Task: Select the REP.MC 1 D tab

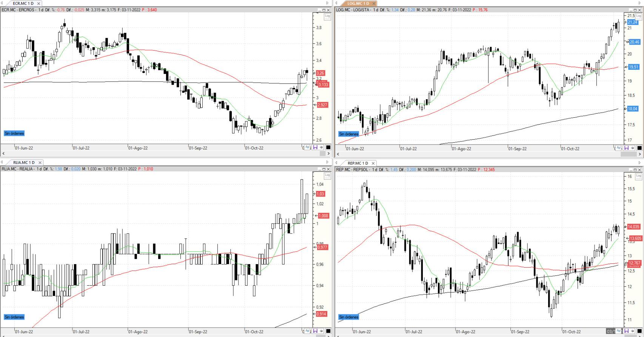Action: pos(357,163)
